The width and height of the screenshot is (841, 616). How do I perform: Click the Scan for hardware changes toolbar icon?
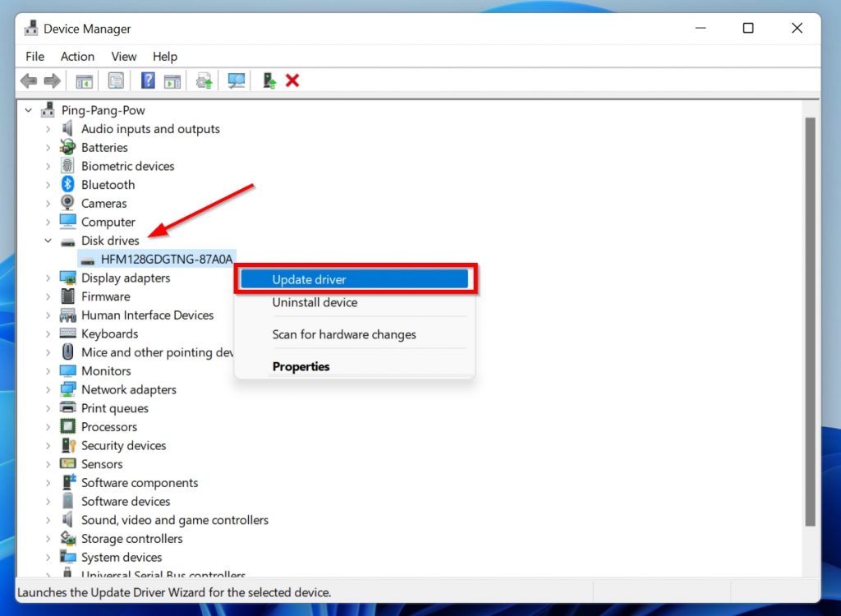coord(236,80)
